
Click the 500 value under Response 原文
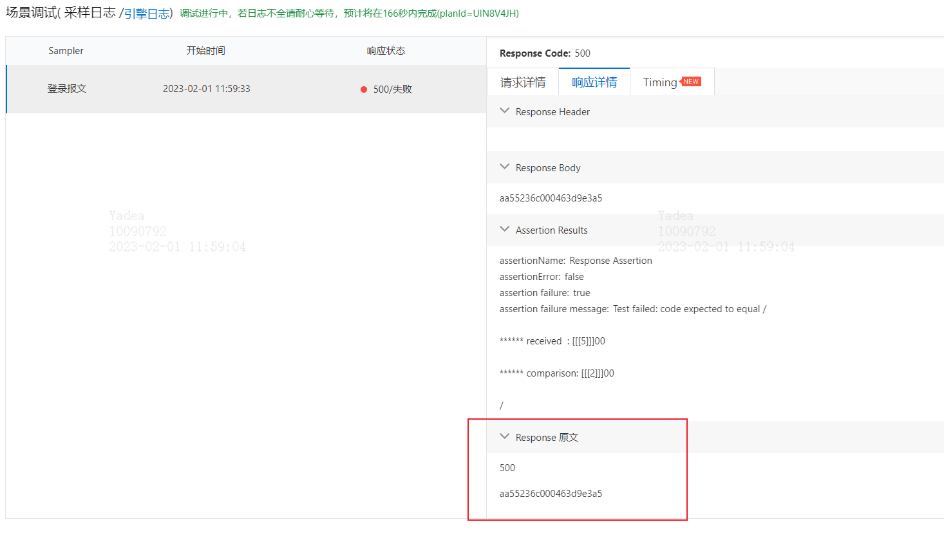[507, 468]
